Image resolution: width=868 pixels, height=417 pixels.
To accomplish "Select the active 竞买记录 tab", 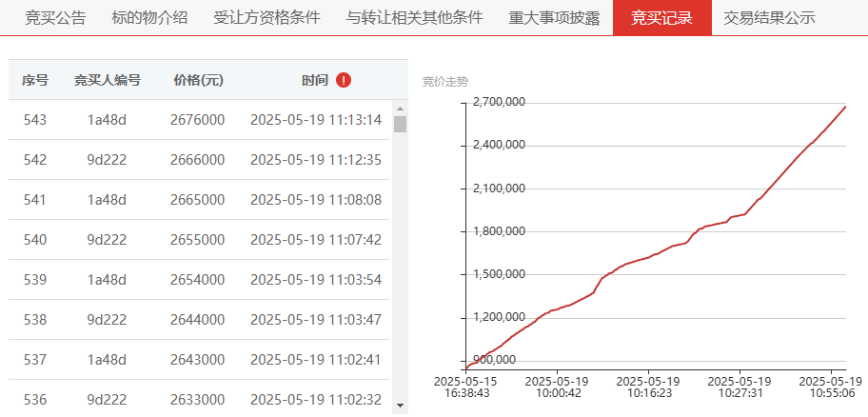I will (662, 18).
